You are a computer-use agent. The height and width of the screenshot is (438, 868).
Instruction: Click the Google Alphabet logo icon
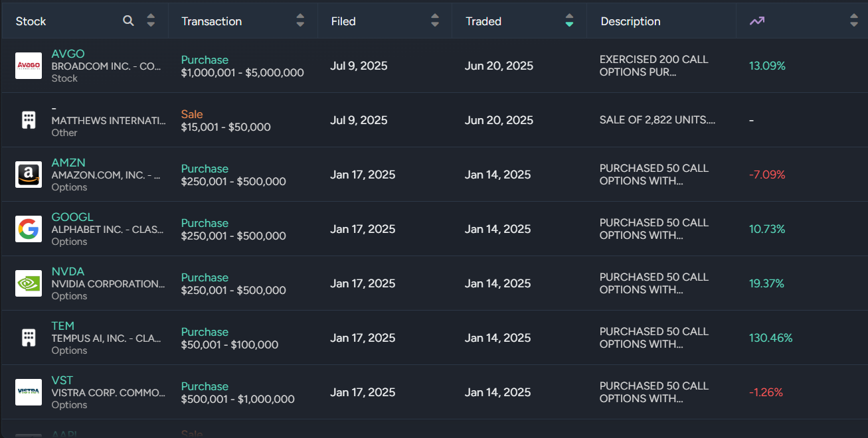[29, 229]
